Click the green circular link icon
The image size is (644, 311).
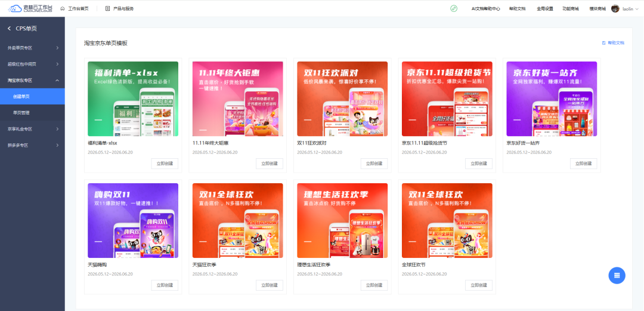tap(454, 8)
